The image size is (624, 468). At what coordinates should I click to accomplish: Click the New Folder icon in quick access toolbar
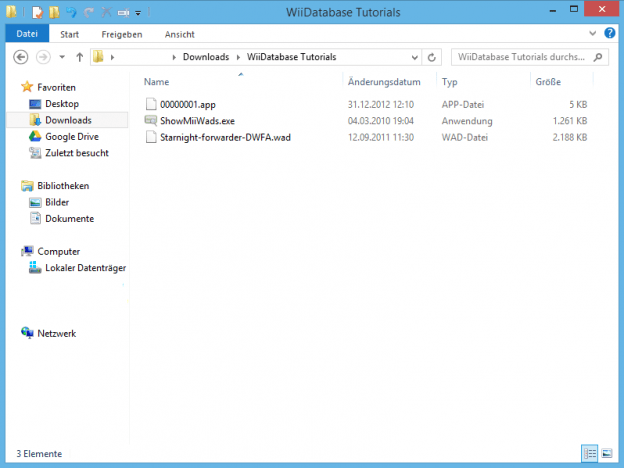point(54,12)
